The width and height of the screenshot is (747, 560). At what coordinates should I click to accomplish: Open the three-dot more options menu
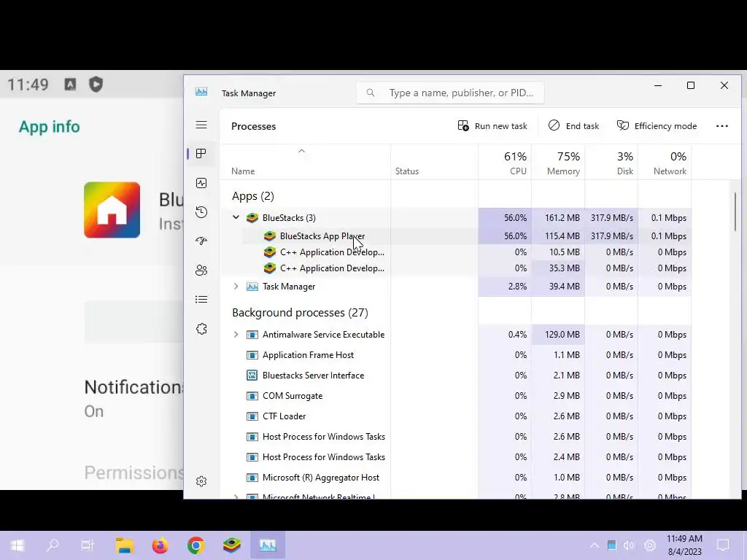click(x=721, y=125)
